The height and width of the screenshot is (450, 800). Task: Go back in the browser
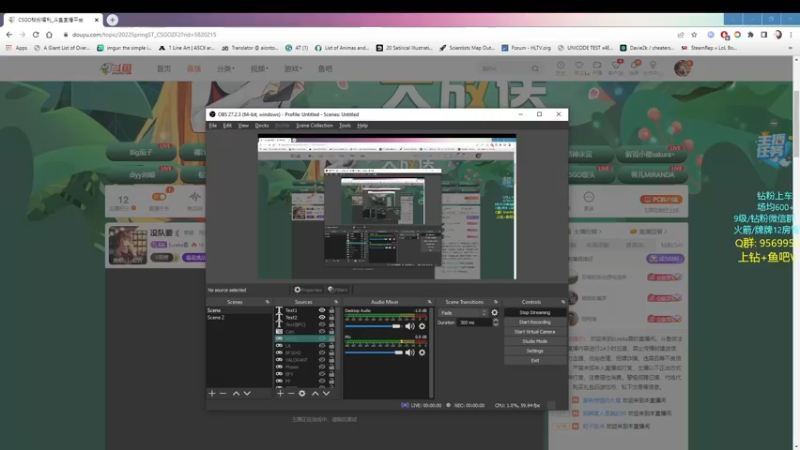click(9, 35)
